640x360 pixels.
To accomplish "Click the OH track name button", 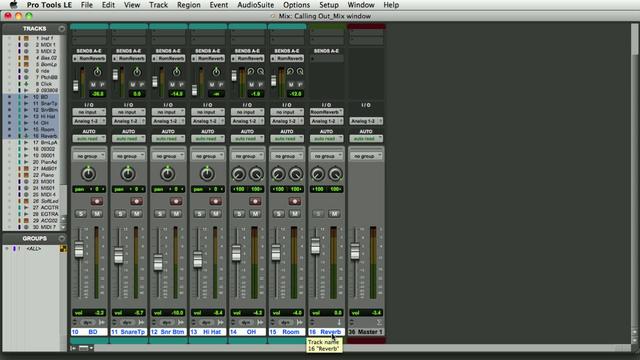I will tap(247, 332).
